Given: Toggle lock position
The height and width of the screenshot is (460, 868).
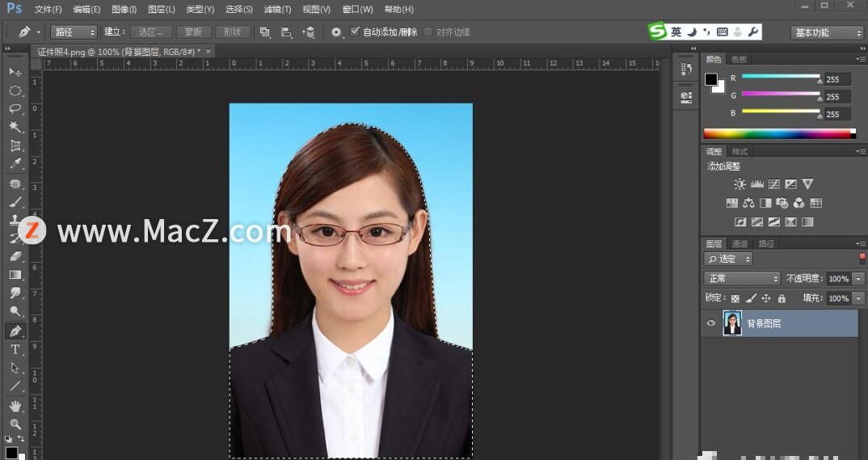Looking at the screenshot, I should tap(766, 298).
